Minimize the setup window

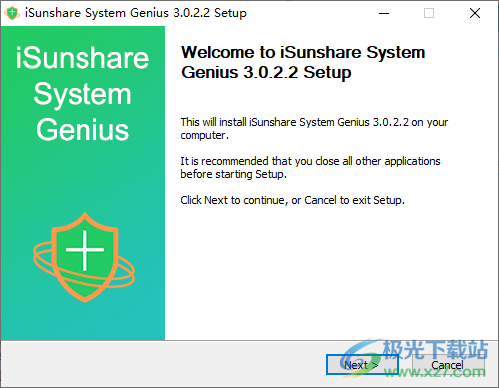[x=384, y=13]
